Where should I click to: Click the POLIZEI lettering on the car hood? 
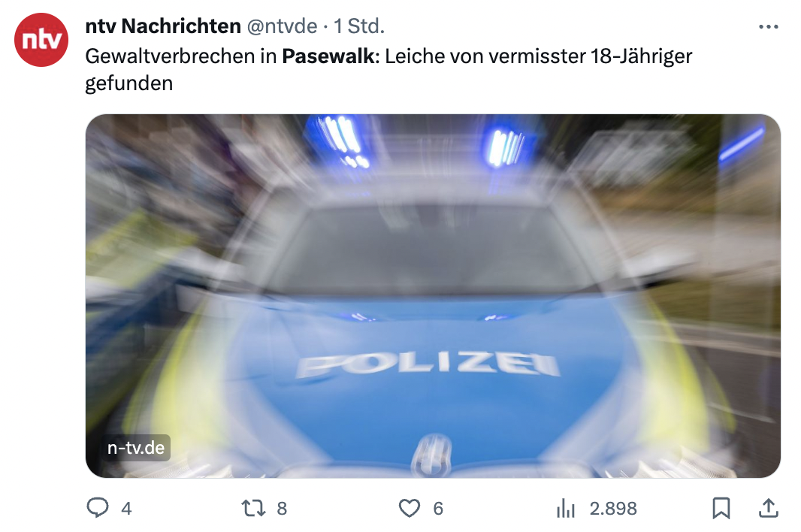pyautogui.click(x=428, y=364)
